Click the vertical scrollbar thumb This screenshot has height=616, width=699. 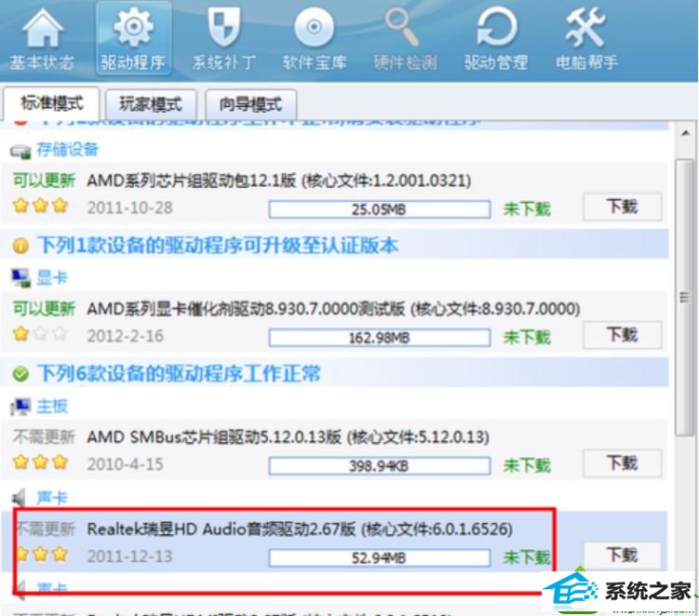(685, 297)
